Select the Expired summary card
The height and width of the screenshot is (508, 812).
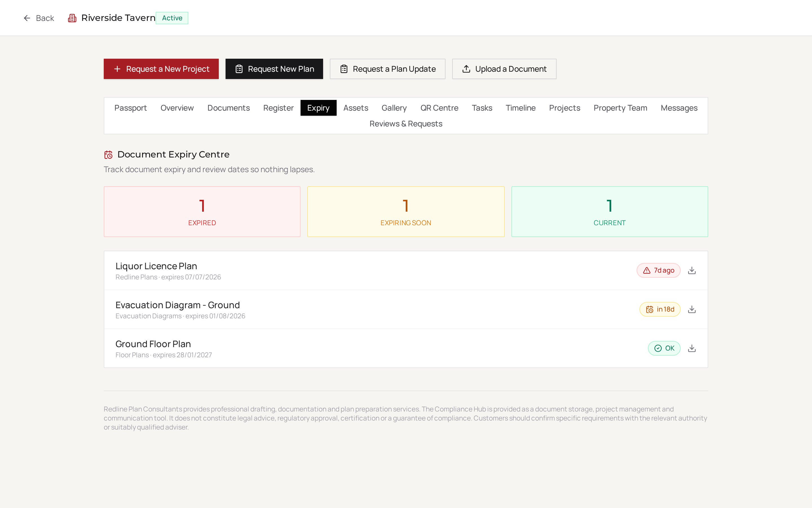point(202,212)
